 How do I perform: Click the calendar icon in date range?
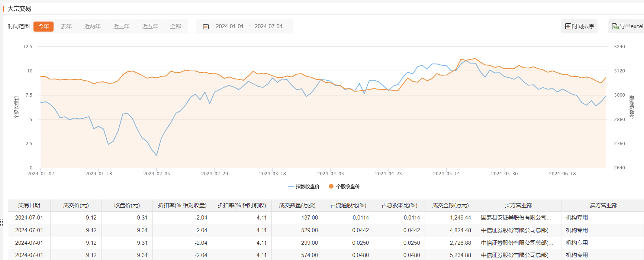coord(206,26)
